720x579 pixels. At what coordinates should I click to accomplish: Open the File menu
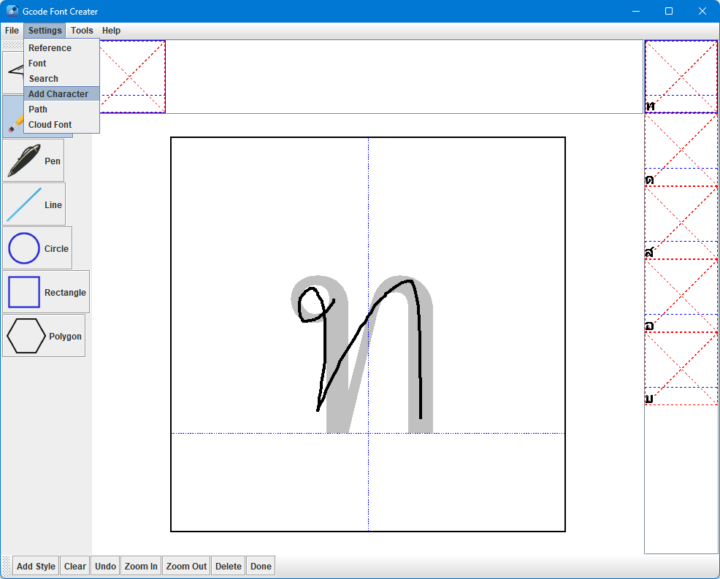pyautogui.click(x=11, y=30)
